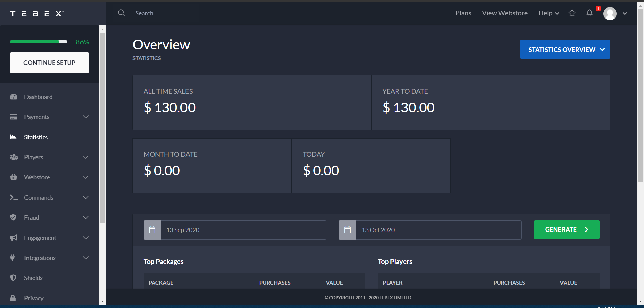Click the Tebex logo
This screenshot has width=644, height=308.
coord(37,13)
